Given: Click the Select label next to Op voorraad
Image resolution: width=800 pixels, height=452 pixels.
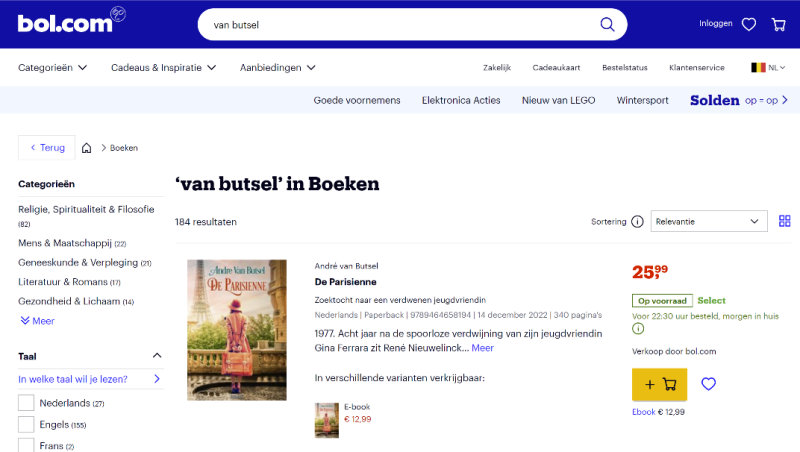Looking at the screenshot, I should click(711, 300).
